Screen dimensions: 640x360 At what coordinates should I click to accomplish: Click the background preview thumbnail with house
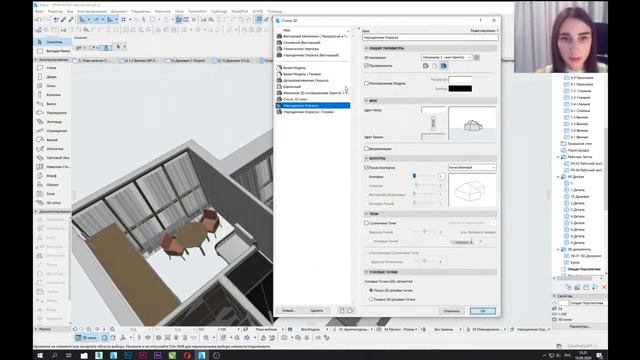(x=472, y=123)
